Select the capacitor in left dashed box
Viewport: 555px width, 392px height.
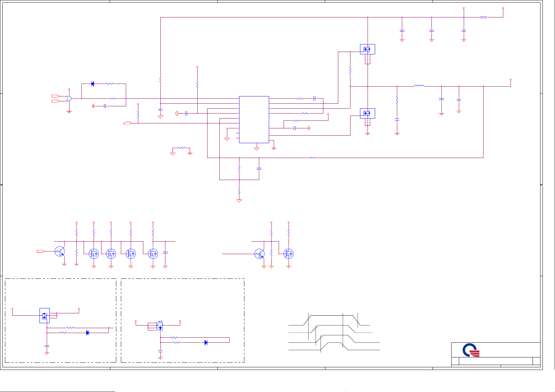(x=47, y=346)
